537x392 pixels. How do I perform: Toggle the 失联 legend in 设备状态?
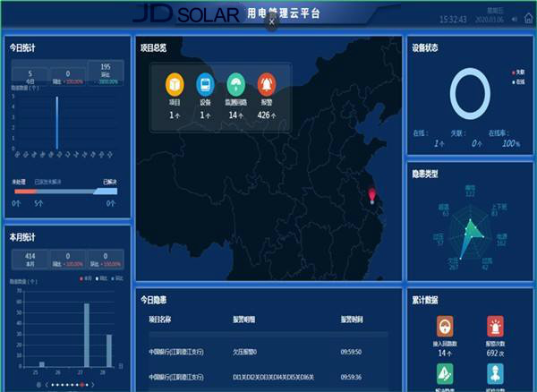(x=518, y=72)
